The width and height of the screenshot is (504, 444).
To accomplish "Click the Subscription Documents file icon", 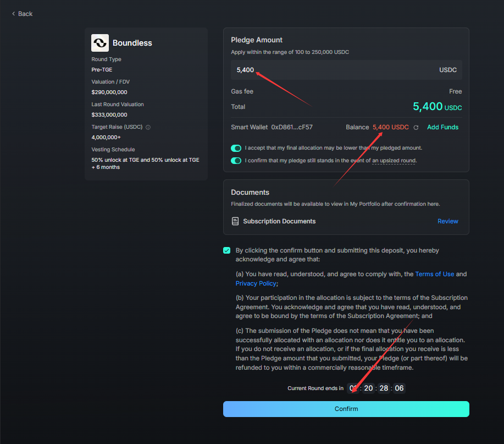I will pos(235,221).
